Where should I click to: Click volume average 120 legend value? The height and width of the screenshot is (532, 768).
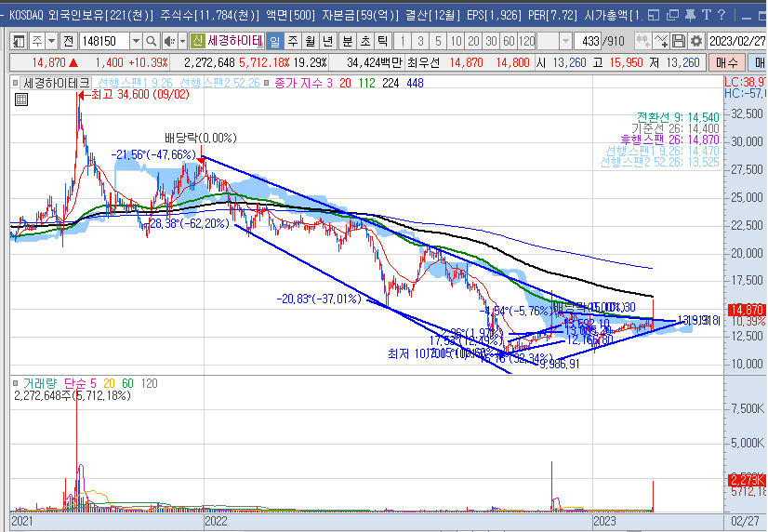(149, 383)
